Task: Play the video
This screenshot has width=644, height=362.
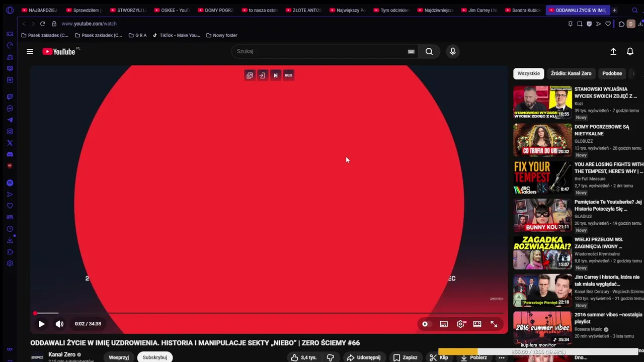Action: (x=42, y=324)
